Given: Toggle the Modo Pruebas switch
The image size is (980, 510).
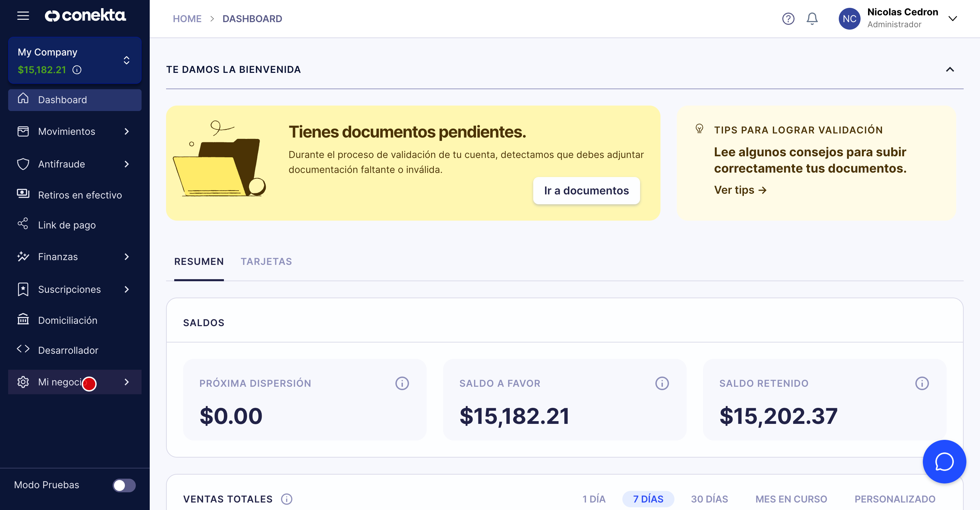Looking at the screenshot, I should [x=124, y=485].
